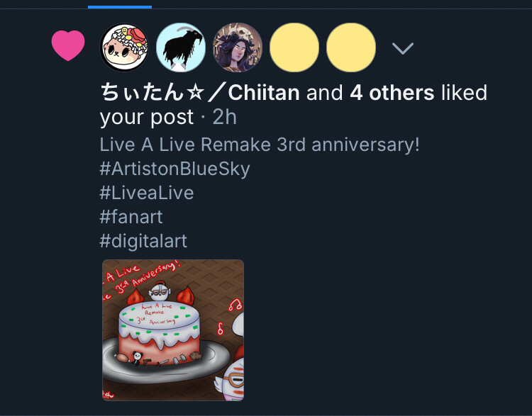Expand the list of likers with chevron

403,48
